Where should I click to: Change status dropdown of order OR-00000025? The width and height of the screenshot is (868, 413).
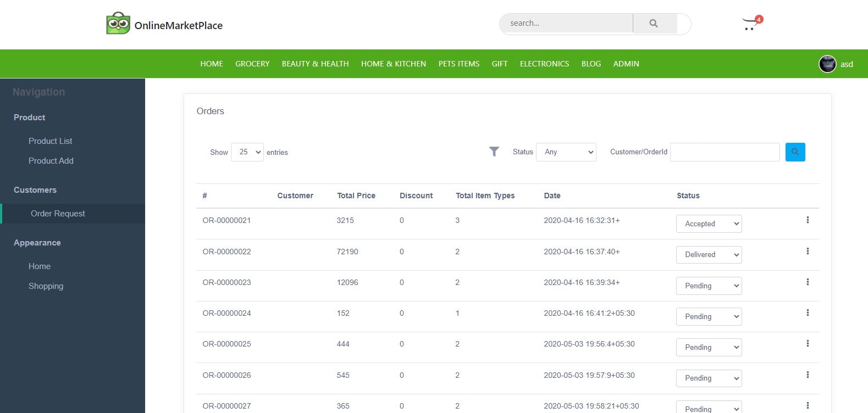click(709, 348)
